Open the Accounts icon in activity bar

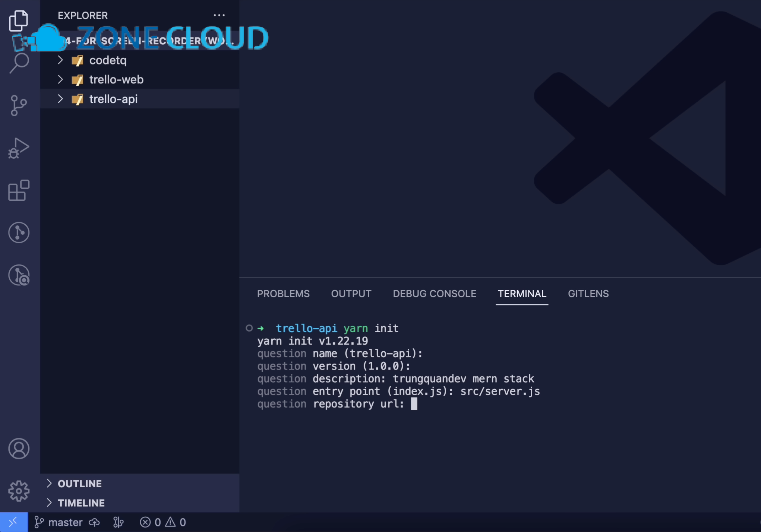19,449
